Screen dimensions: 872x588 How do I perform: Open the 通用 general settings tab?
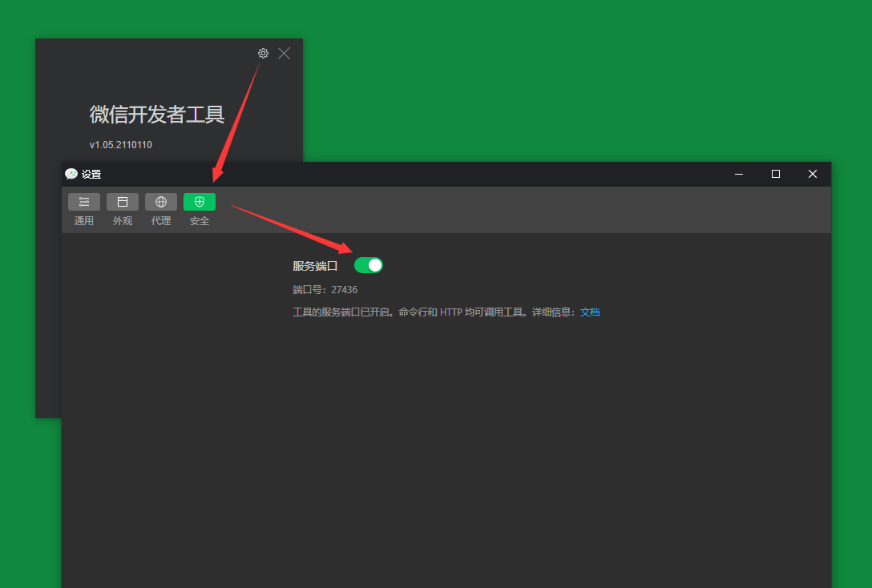[x=84, y=210]
